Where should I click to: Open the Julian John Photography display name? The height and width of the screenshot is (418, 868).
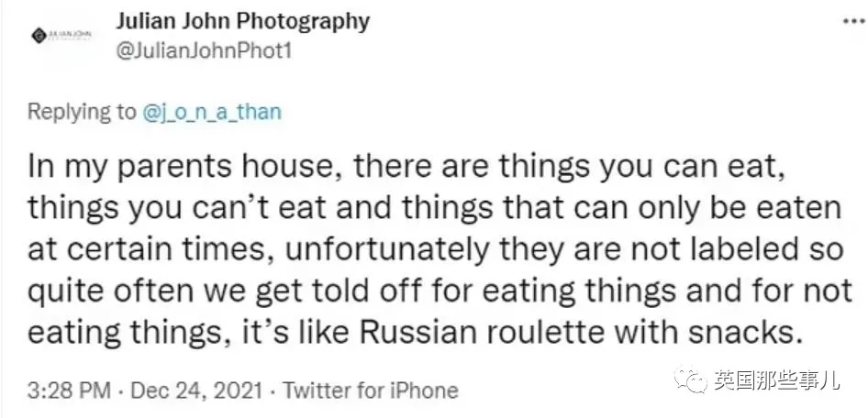tap(242, 21)
